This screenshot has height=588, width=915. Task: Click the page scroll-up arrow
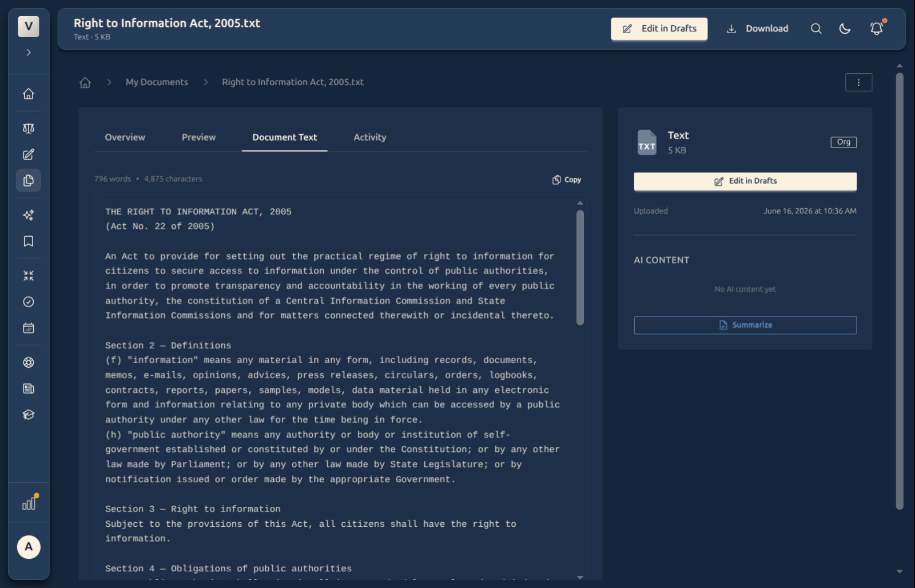(x=900, y=66)
